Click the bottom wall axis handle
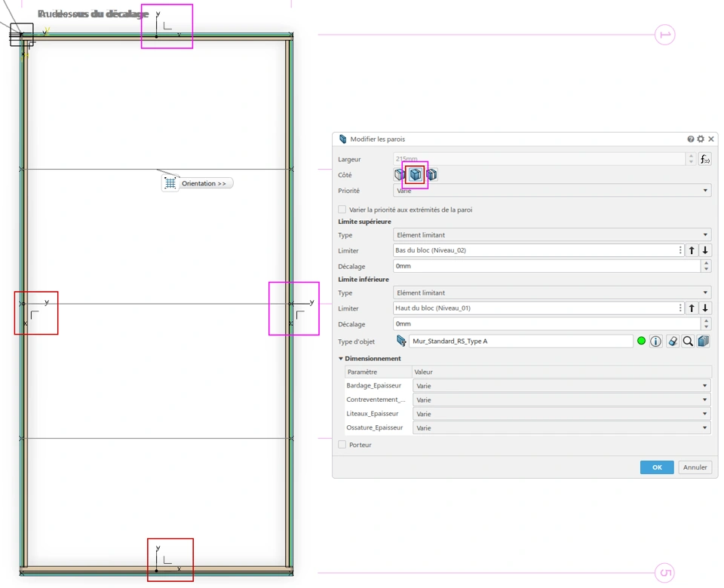The height and width of the screenshot is (588, 724). [157, 571]
